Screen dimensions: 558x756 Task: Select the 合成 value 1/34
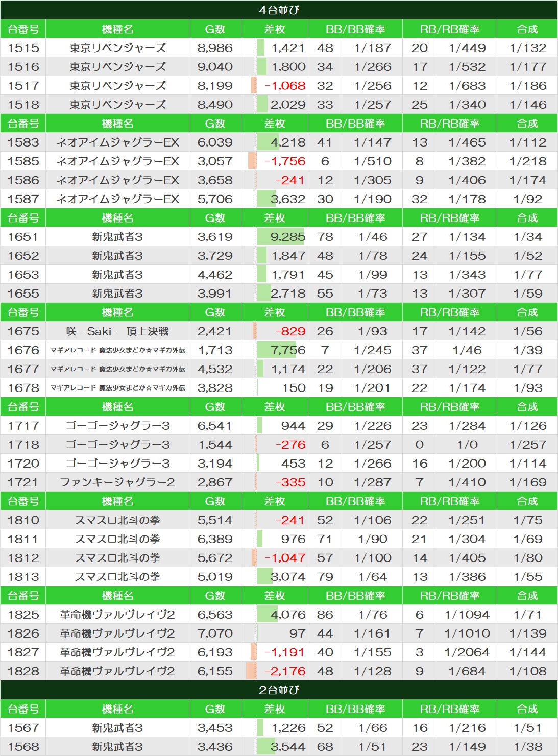pyautogui.click(x=528, y=237)
